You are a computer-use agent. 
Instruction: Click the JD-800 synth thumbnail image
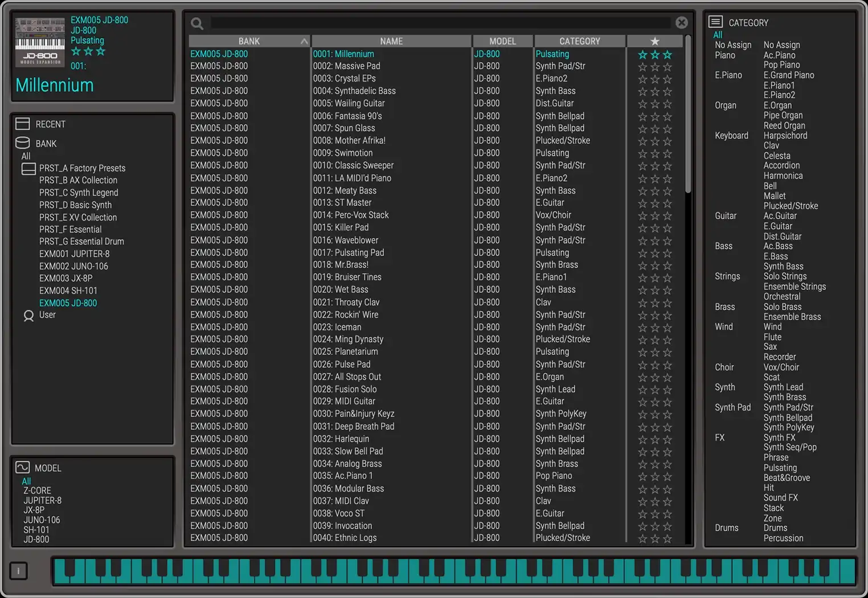[x=40, y=42]
